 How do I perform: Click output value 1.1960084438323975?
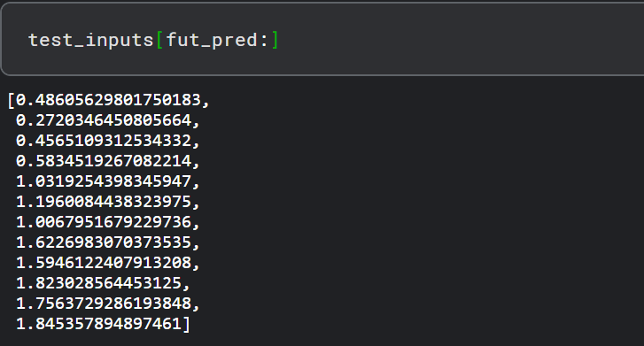pyautogui.click(x=104, y=202)
